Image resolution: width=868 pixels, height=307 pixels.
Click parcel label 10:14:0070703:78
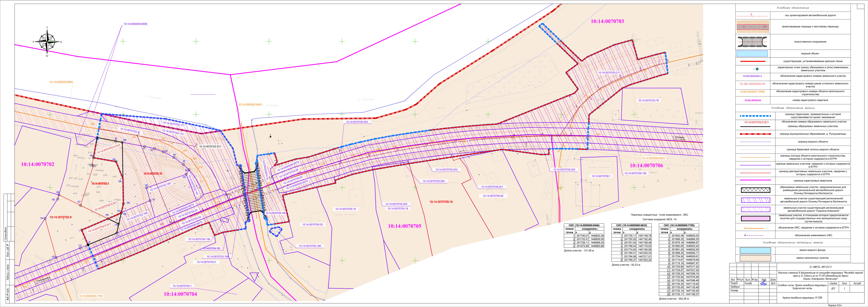648,101
